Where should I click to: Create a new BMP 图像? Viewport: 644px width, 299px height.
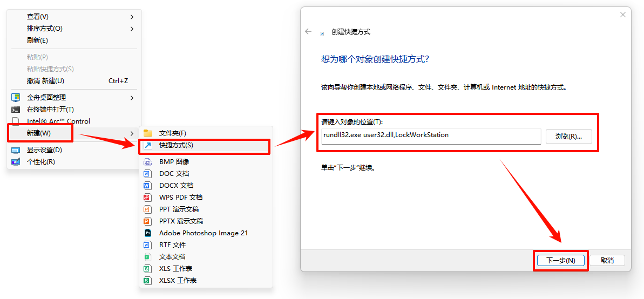pos(206,162)
